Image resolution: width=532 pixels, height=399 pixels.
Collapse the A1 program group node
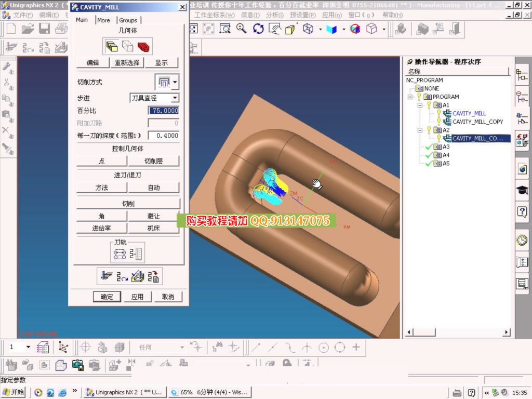click(420, 105)
